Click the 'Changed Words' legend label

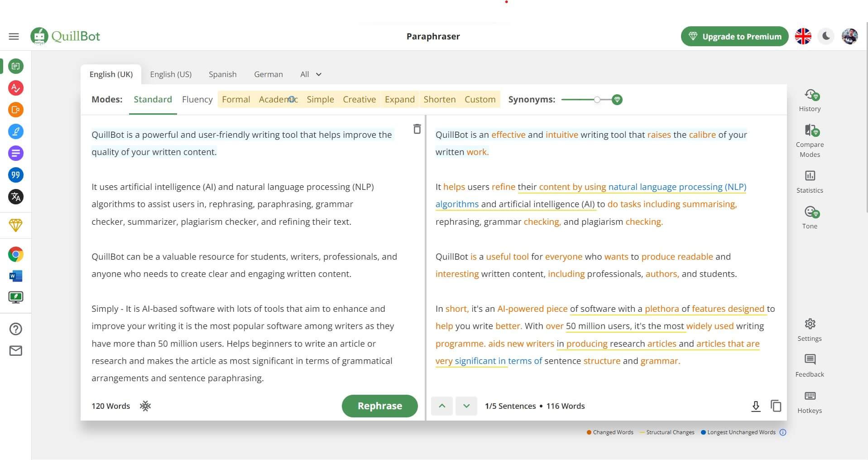(613, 432)
